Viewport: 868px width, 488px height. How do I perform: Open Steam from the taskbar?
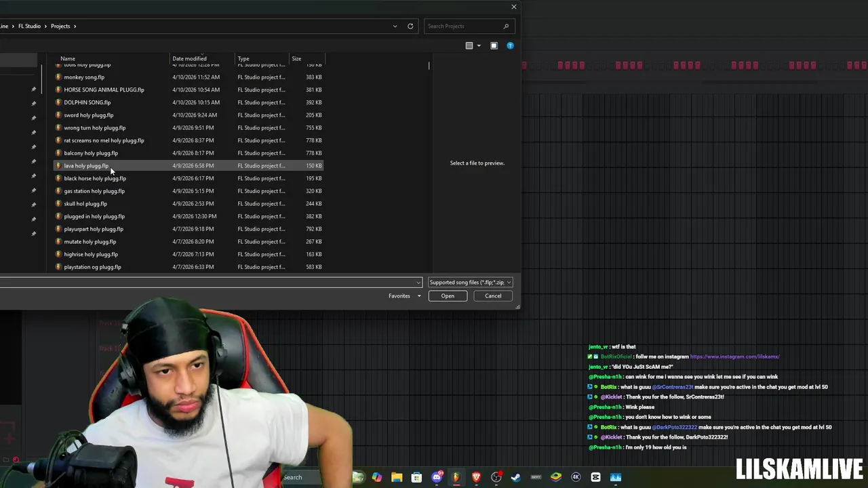tap(516, 477)
